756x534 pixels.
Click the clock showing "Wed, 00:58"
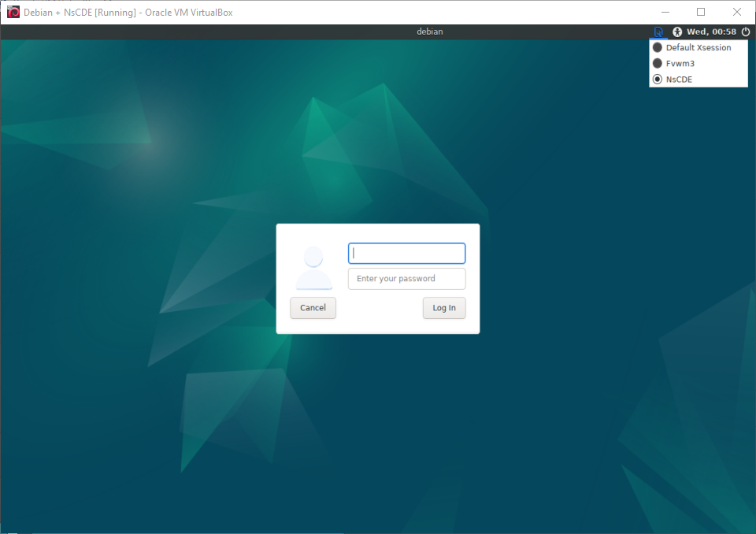(x=710, y=32)
